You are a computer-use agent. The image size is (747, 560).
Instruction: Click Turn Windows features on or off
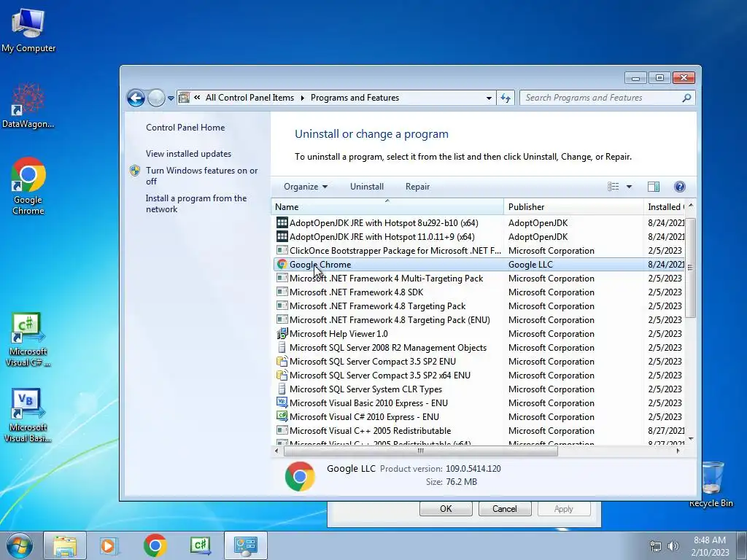201,176
